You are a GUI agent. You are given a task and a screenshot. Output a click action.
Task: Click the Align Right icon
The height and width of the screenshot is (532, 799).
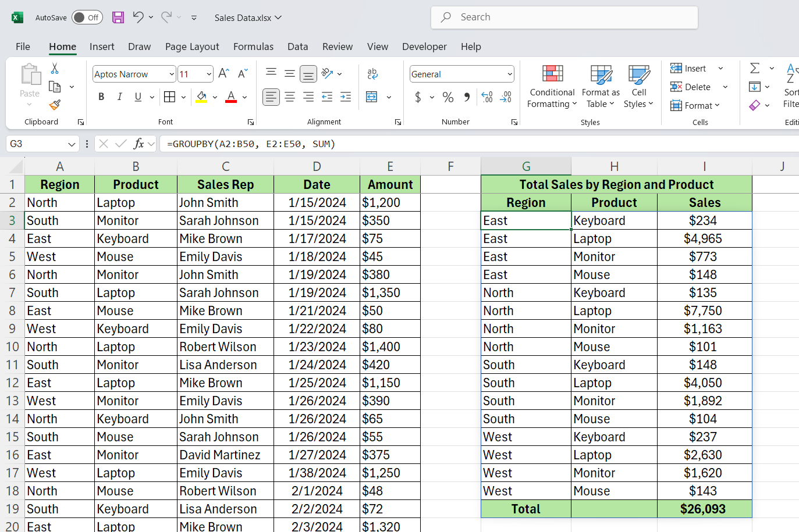tap(308, 97)
